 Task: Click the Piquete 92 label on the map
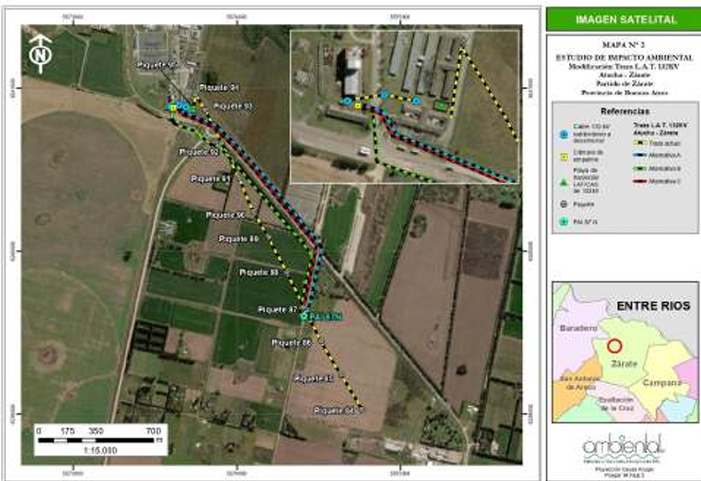pyautogui.click(x=197, y=152)
